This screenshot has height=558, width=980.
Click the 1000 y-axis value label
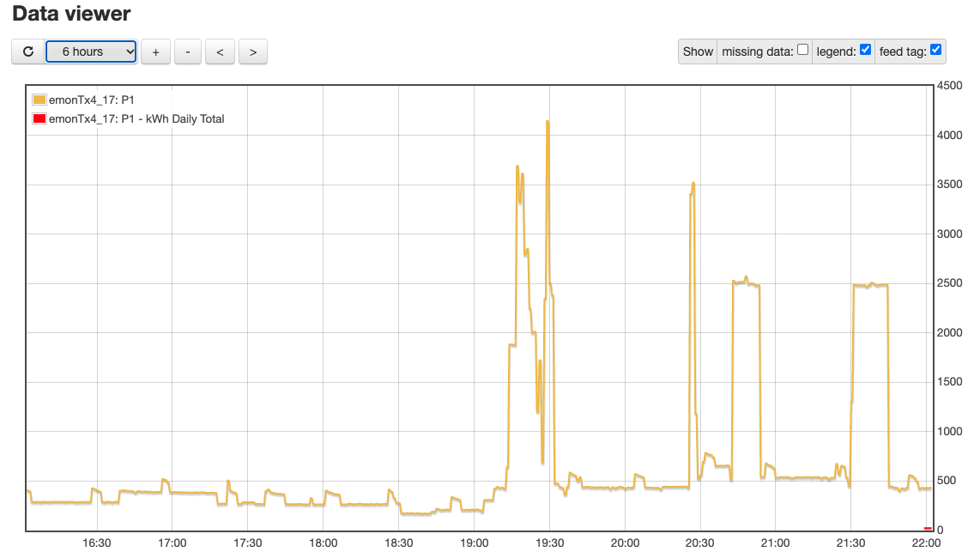949,432
